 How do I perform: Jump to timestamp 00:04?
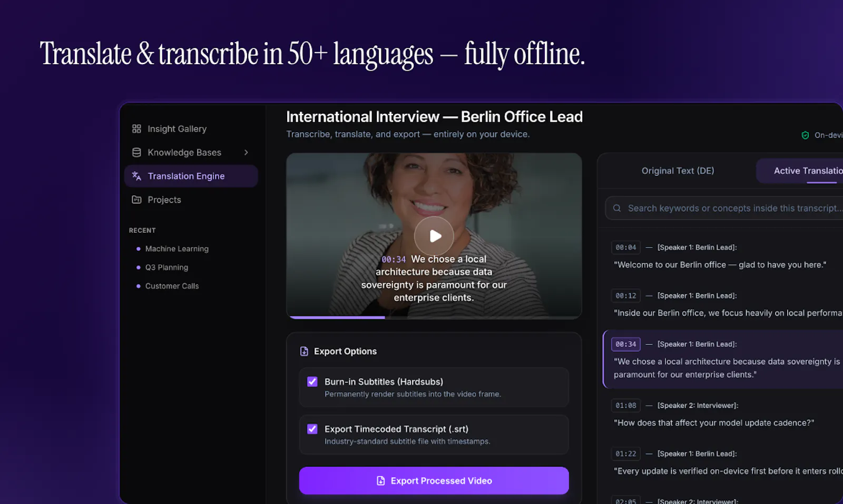click(626, 248)
